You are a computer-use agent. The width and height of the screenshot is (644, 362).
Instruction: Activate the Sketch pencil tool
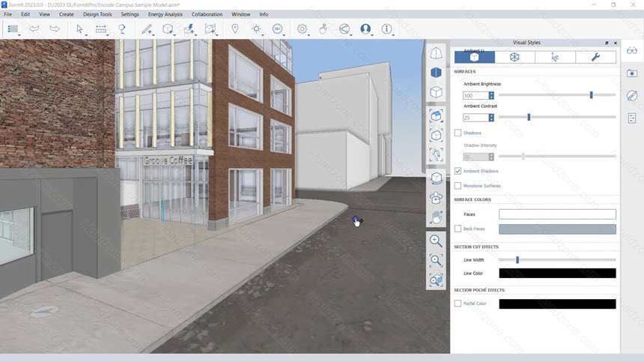[147, 28]
